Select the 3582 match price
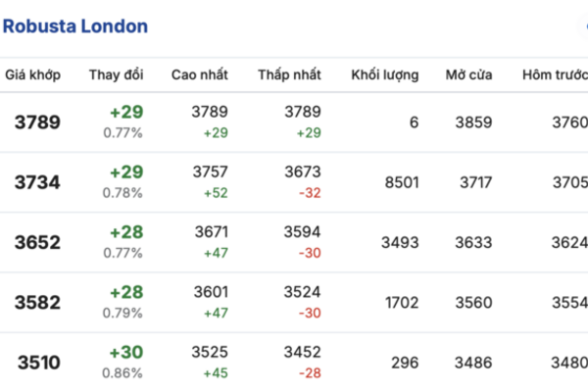The width and height of the screenshot is (588, 392). point(37,302)
